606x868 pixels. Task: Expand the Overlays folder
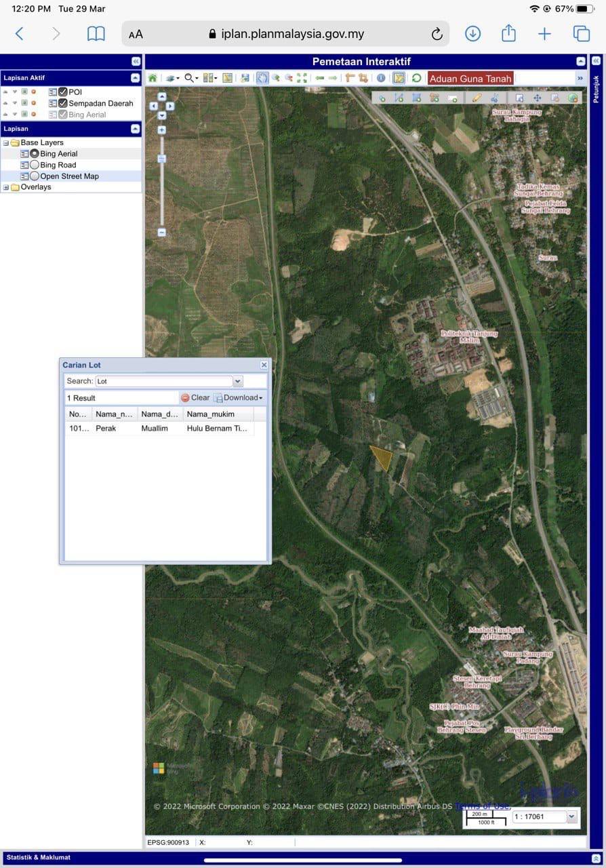6,187
